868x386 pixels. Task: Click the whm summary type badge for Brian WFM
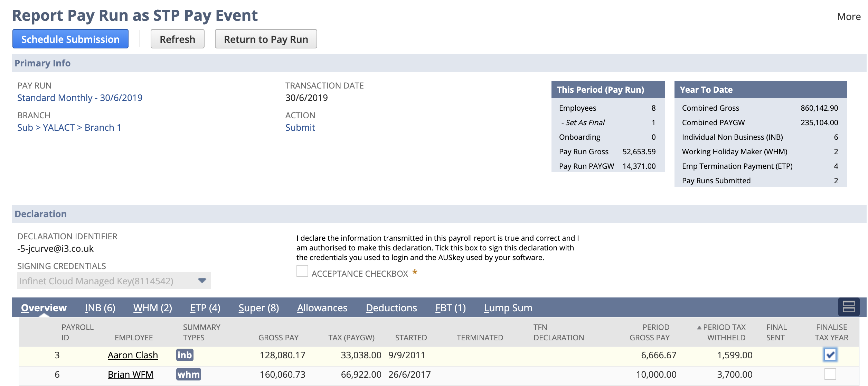coord(188,374)
